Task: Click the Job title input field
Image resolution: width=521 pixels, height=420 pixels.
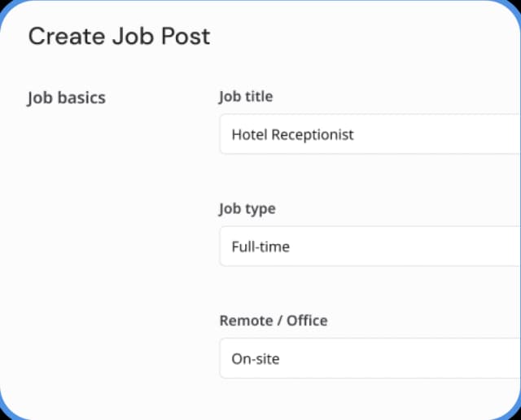Action: 369,134
